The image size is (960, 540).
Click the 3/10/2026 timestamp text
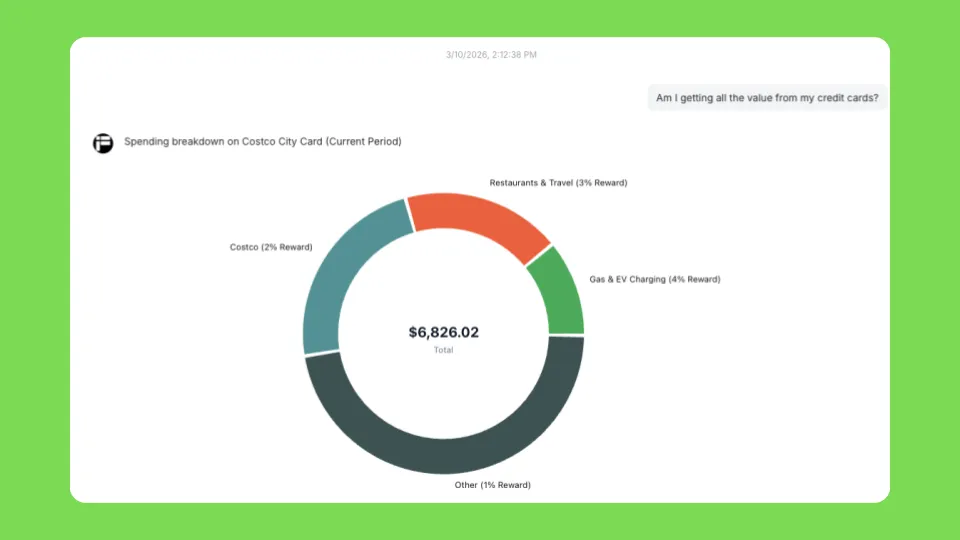coord(491,54)
